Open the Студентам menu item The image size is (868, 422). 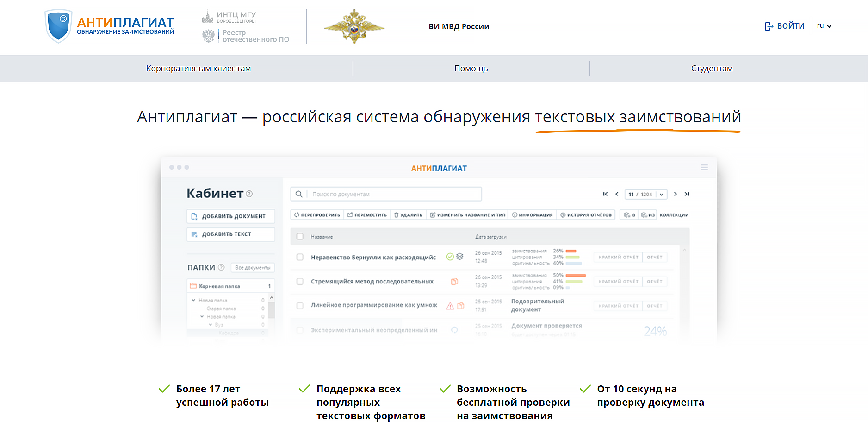tap(712, 69)
